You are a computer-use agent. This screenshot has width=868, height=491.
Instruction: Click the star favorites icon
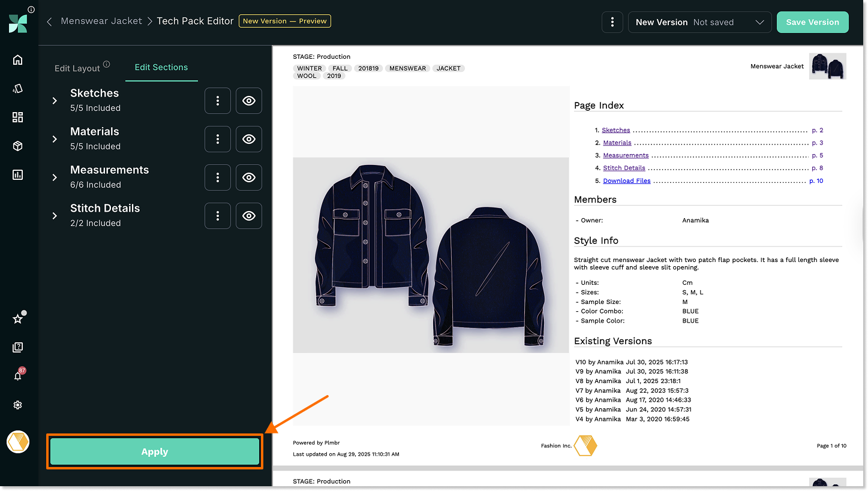(x=18, y=319)
